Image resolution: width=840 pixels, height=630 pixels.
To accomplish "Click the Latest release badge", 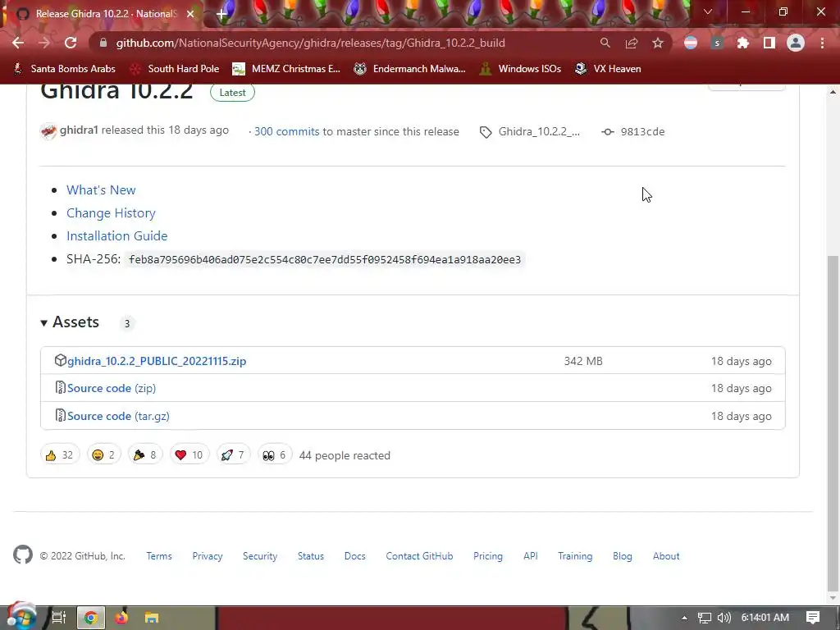I will [x=232, y=93].
